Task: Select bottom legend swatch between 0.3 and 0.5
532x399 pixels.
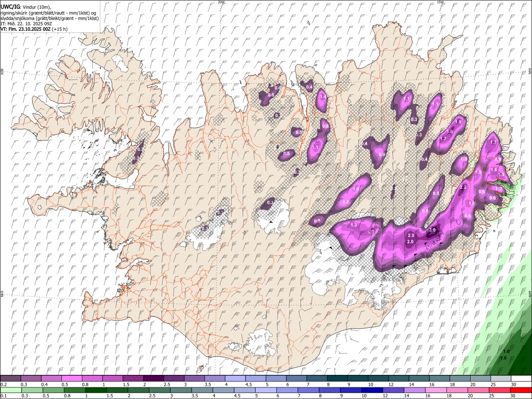Action: coord(32,390)
